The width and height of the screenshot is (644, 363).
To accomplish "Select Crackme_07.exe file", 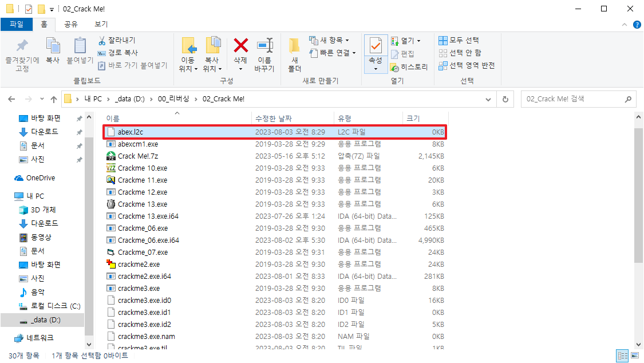I will (274, 252).
